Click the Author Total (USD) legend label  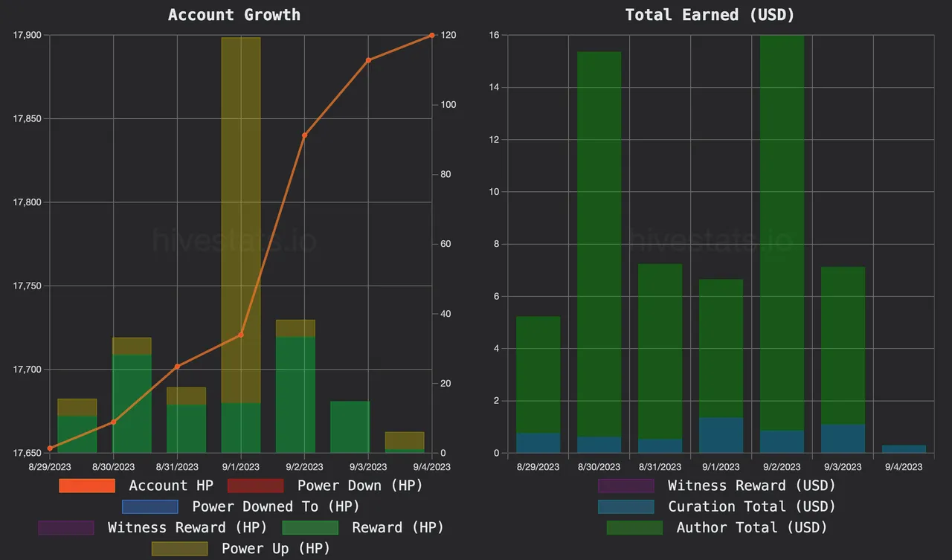752,527
